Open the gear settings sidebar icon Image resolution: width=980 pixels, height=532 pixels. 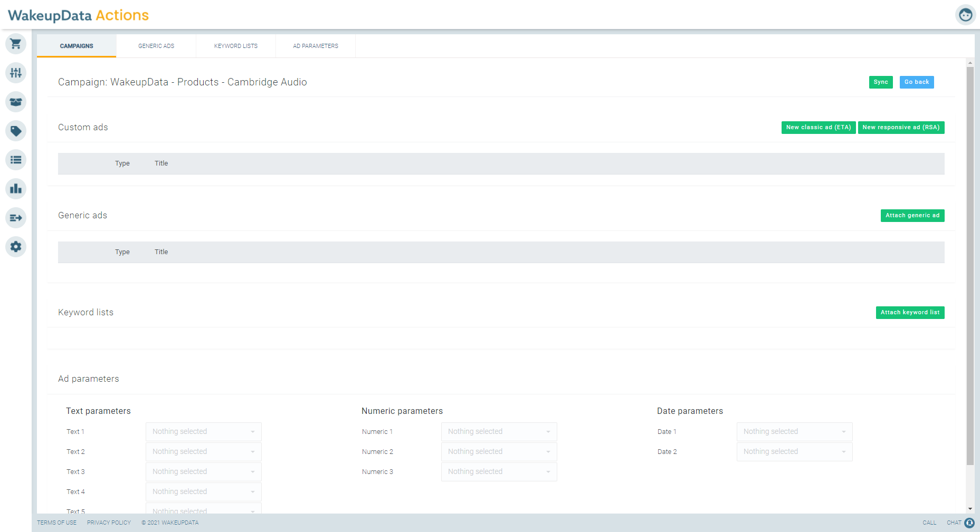(16, 247)
